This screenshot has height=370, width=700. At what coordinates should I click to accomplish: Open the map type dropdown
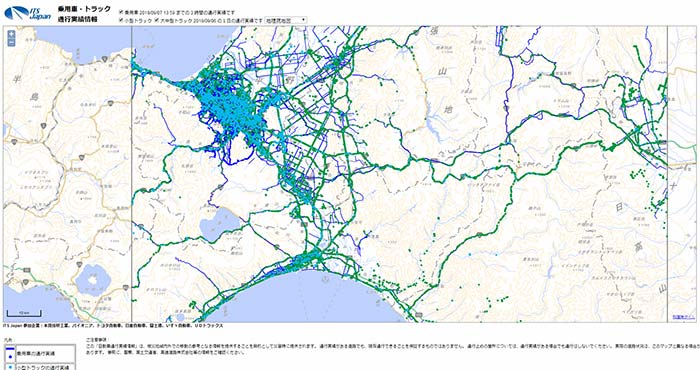(x=285, y=20)
